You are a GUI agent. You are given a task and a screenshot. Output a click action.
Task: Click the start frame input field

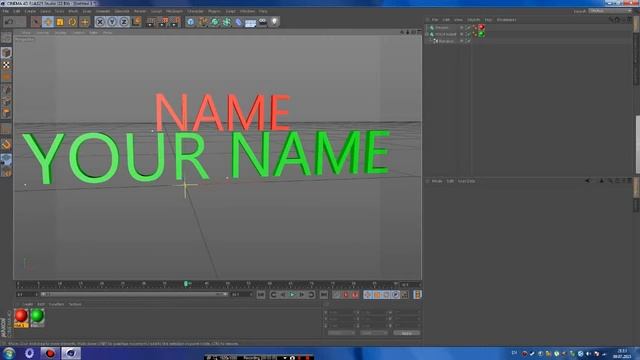click(x=27, y=294)
